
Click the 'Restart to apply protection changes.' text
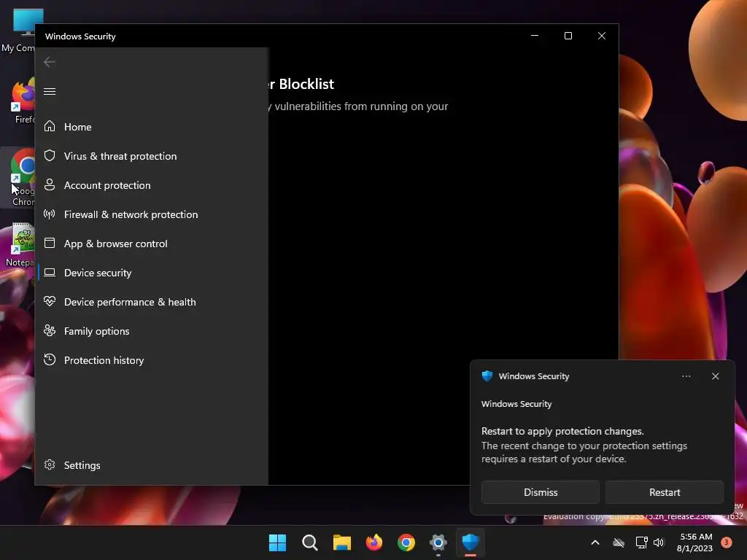point(562,431)
